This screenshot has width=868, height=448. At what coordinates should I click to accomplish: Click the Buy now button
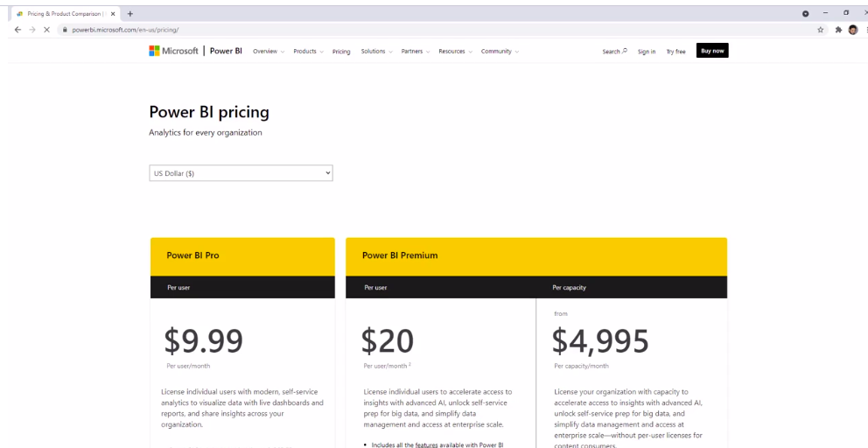pos(712,51)
